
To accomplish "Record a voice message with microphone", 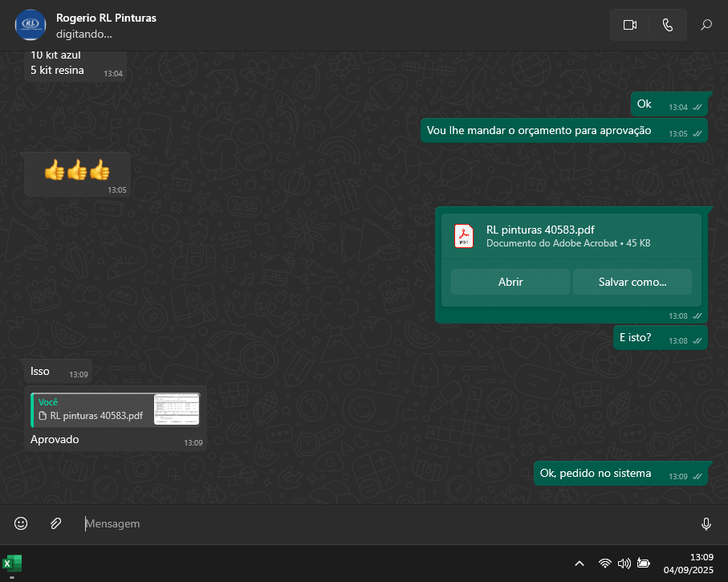I will (x=706, y=523).
